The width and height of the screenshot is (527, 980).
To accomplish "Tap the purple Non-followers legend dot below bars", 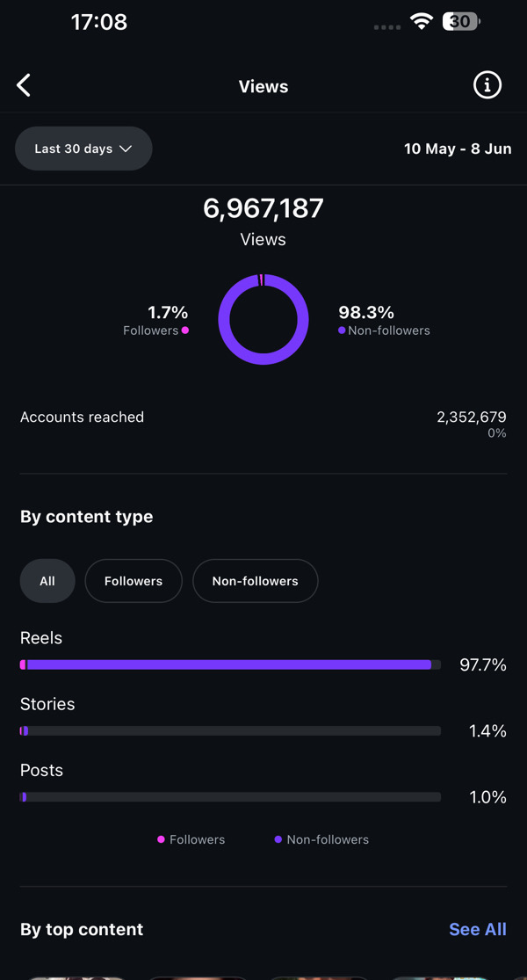I will click(x=278, y=839).
